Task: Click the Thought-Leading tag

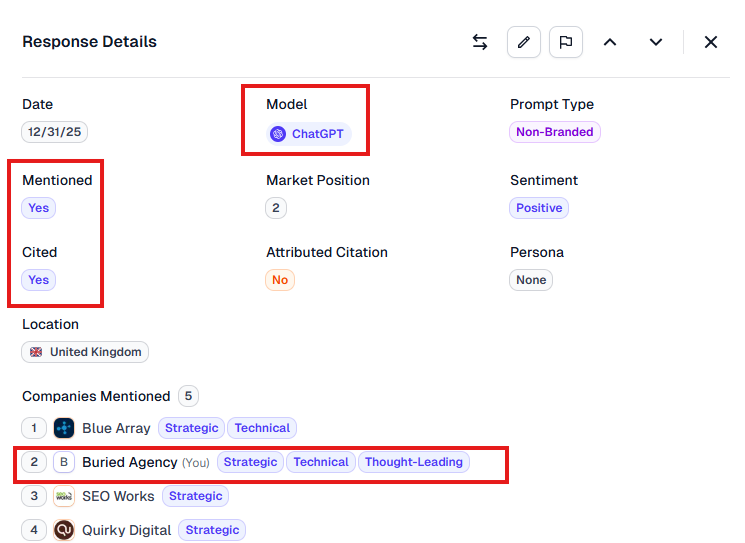Action: [x=414, y=462]
